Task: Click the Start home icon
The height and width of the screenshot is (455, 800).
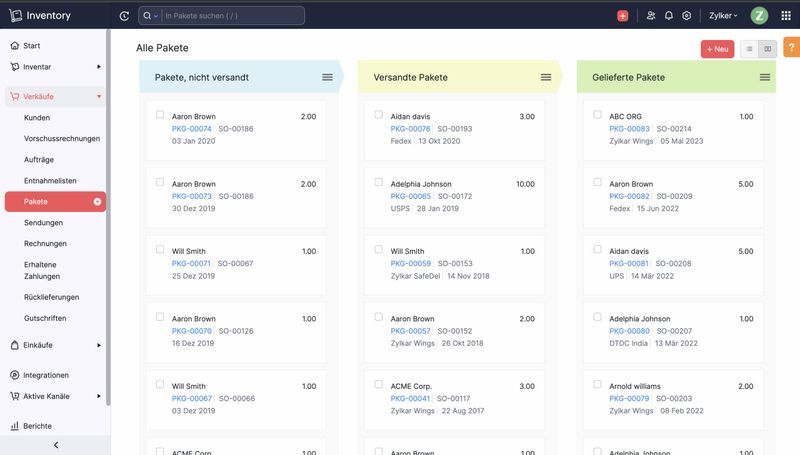Action: pyautogui.click(x=15, y=45)
